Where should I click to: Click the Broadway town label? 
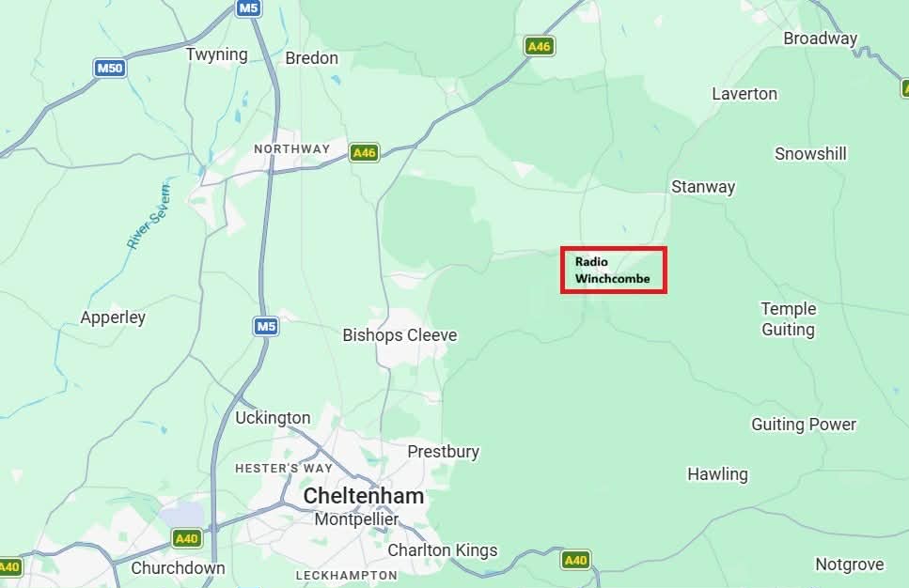coord(821,39)
